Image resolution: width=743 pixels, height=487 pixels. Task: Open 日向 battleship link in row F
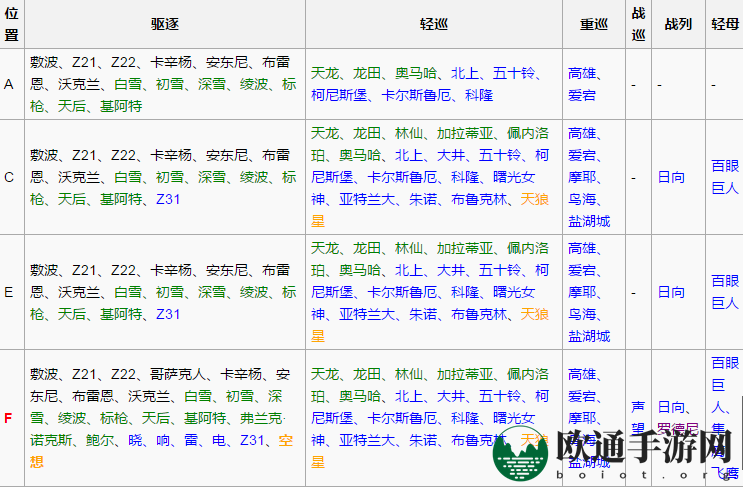tap(671, 407)
